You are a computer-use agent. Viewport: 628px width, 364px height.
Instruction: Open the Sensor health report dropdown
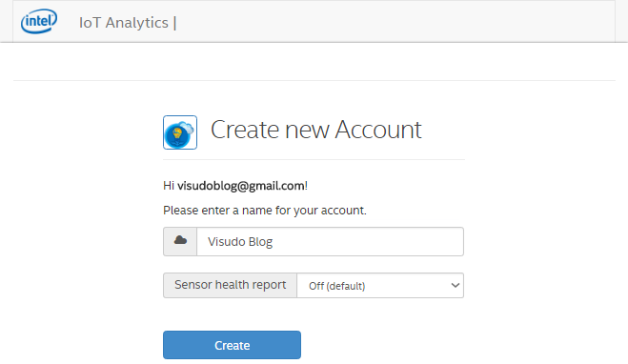point(380,286)
